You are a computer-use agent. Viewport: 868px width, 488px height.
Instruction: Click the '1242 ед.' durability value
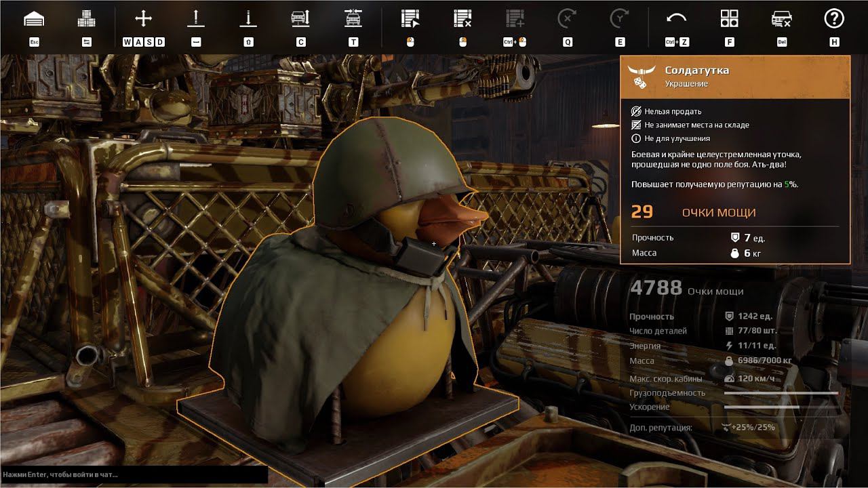755,317
